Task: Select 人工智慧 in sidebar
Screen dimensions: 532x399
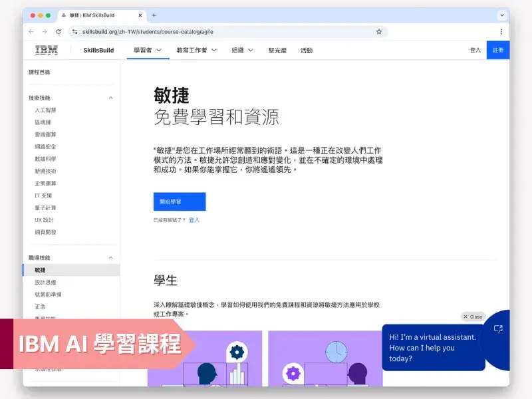Action: pos(45,110)
